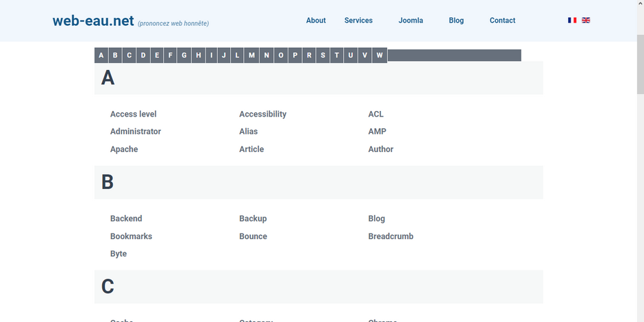Viewport: 644px width, 322px height.
Task: Open the Alias glossary term
Action: [249, 132]
